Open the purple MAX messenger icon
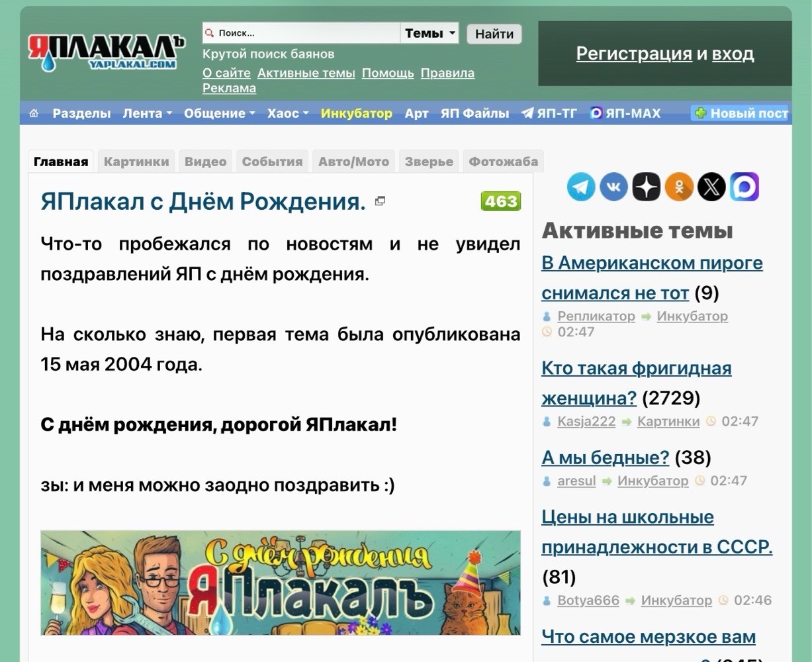 (744, 187)
